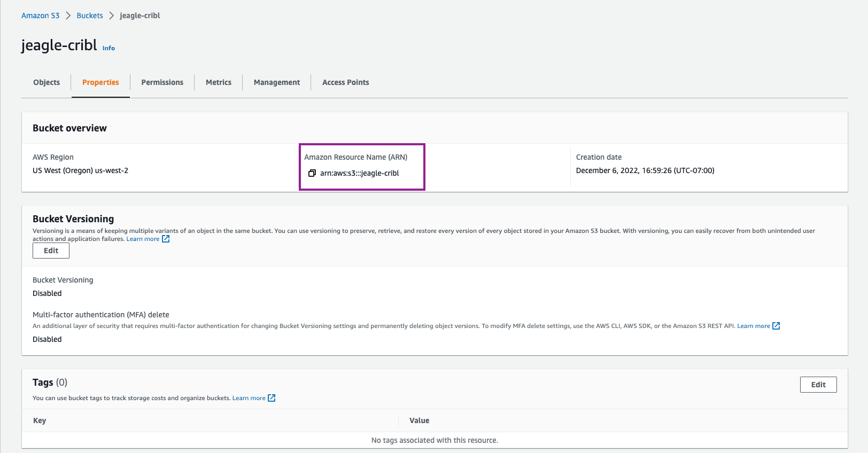Open the Access Points tab
868x453 pixels.
[345, 82]
